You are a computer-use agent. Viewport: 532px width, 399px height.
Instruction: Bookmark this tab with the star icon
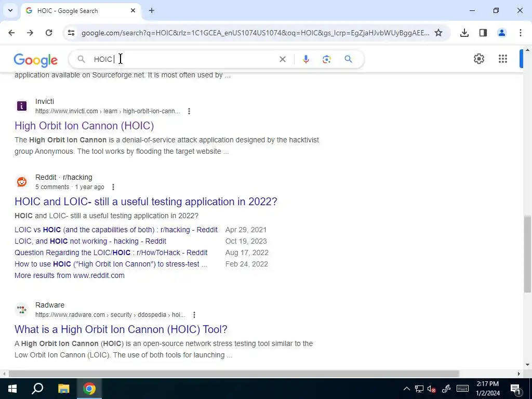[x=438, y=33]
